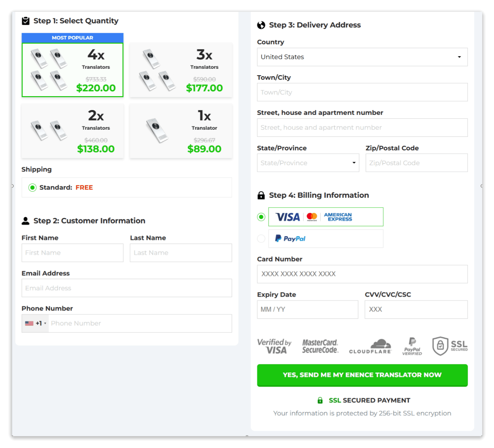The height and width of the screenshot is (448, 494).
Task: Click the person icon beside Customer Information
Action: click(x=25, y=221)
